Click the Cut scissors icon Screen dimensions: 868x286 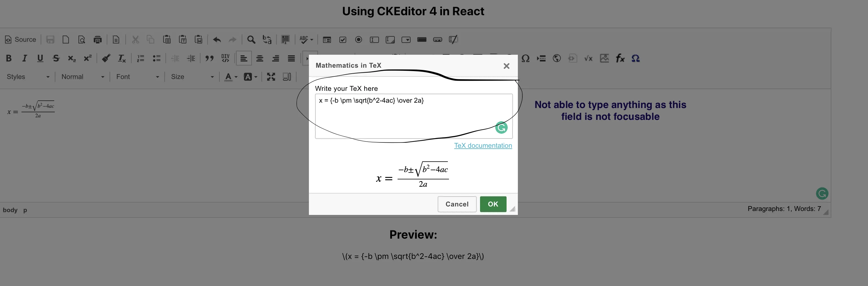click(x=136, y=40)
